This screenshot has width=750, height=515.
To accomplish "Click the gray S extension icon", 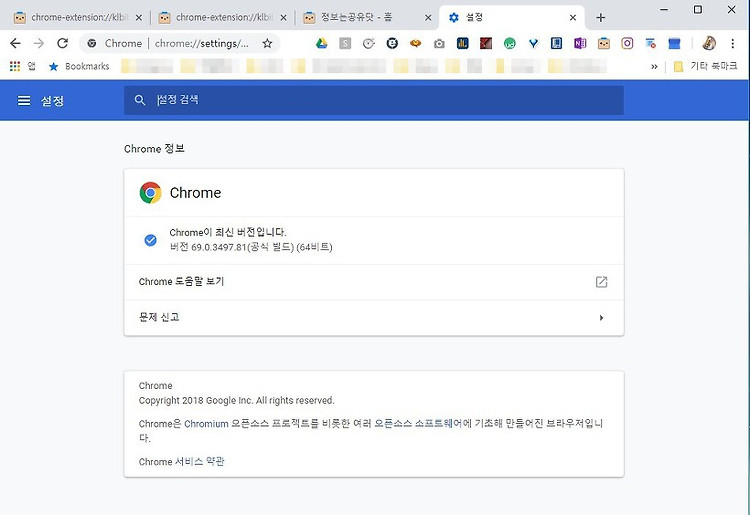I will [345, 44].
